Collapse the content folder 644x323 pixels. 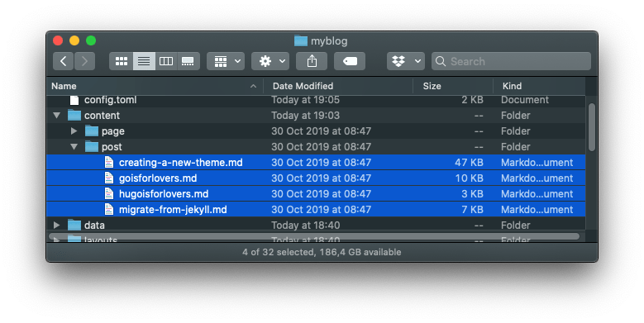point(57,116)
